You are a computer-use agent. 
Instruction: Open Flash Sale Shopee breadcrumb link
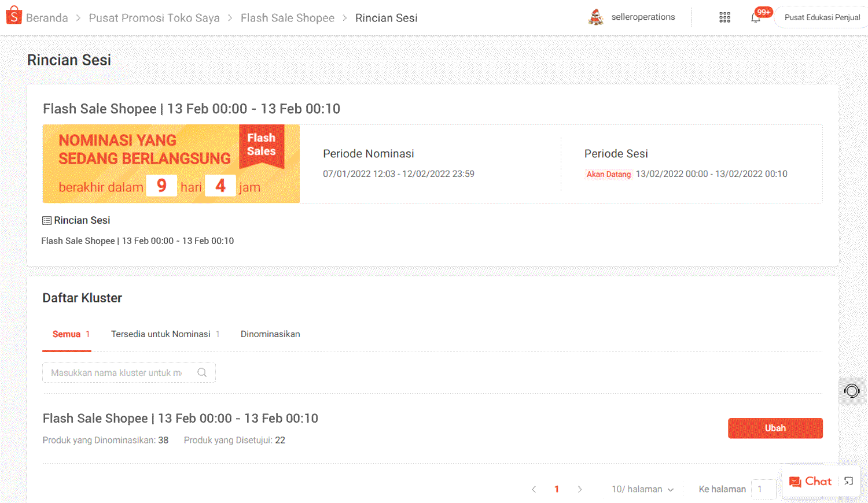point(288,18)
